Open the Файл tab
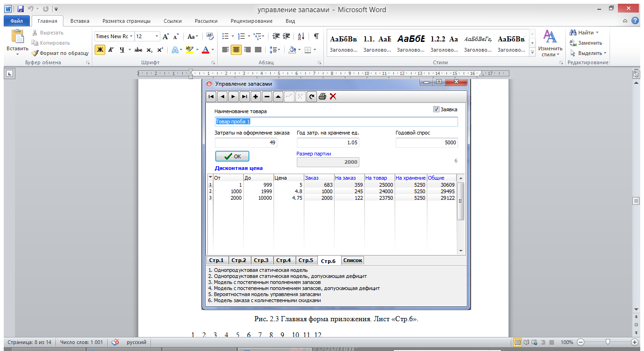Image resolution: width=644 pixels, height=351 pixels. 17,21
